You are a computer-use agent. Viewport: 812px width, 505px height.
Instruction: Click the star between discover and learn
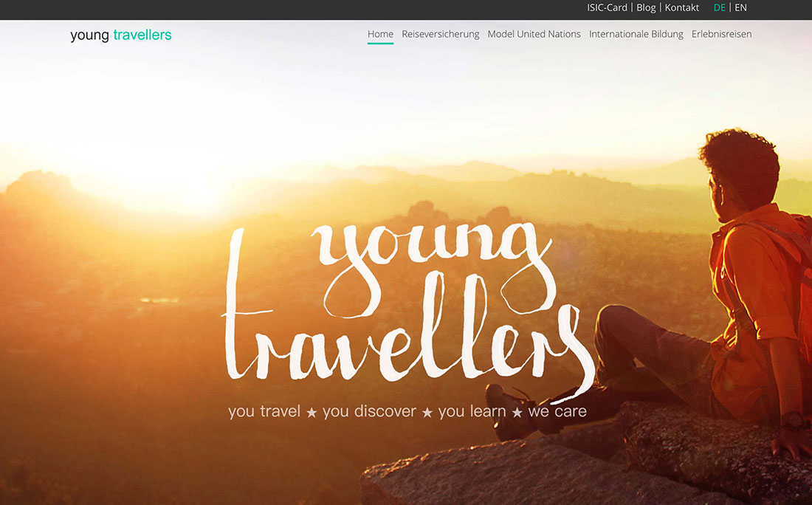pyautogui.click(x=427, y=412)
